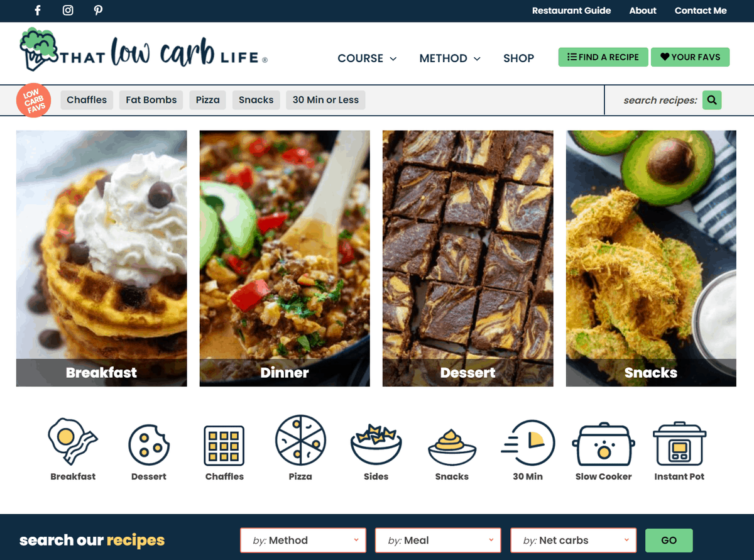The height and width of the screenshot is (560, 754).
Task: Open the Instagram social icon
Action: tap(68, 10)
